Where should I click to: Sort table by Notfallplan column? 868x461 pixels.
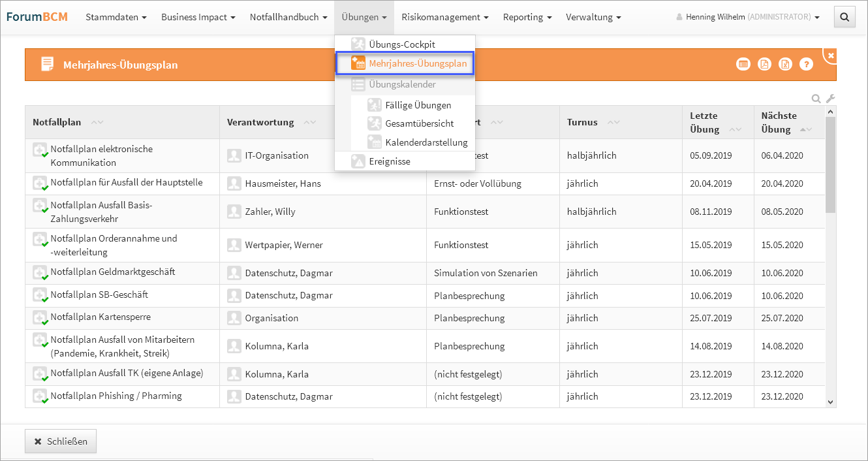[97, 122]
